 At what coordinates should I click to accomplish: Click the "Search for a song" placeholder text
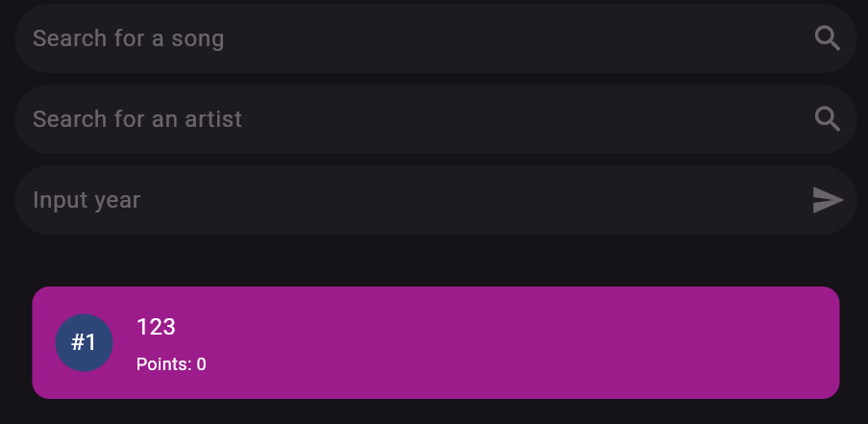click(x=128, y=38)
